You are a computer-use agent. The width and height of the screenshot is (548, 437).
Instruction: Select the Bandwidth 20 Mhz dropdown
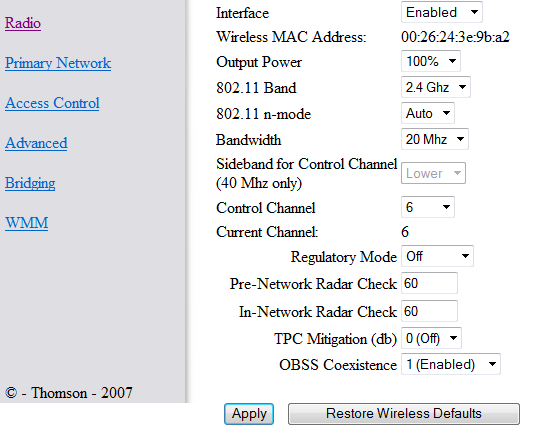(435, 139)
